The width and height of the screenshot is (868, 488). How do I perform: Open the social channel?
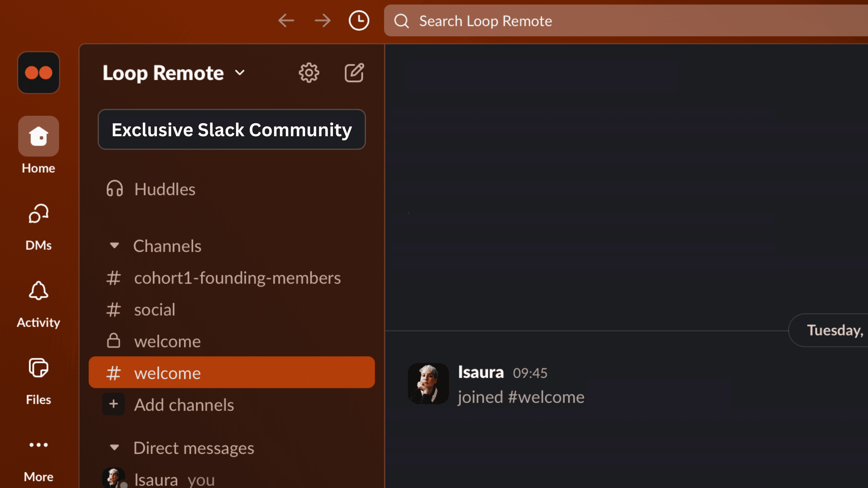(155, 310)
